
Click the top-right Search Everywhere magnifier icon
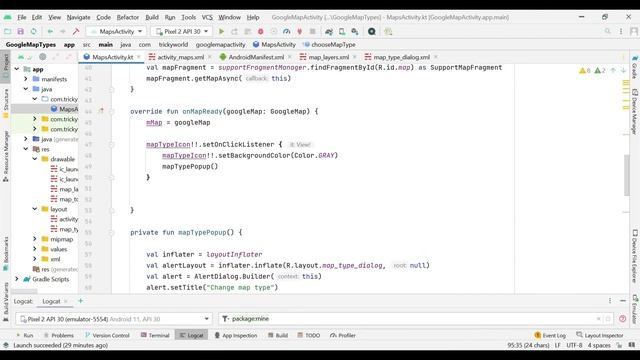[x=608, y=31]
